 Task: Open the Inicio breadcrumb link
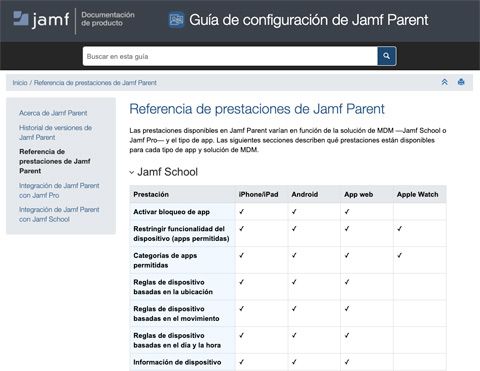click(20, 83)
